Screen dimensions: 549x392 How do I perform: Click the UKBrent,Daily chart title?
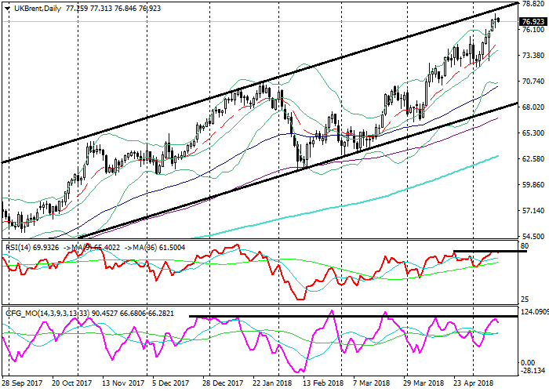click(31, 5)
